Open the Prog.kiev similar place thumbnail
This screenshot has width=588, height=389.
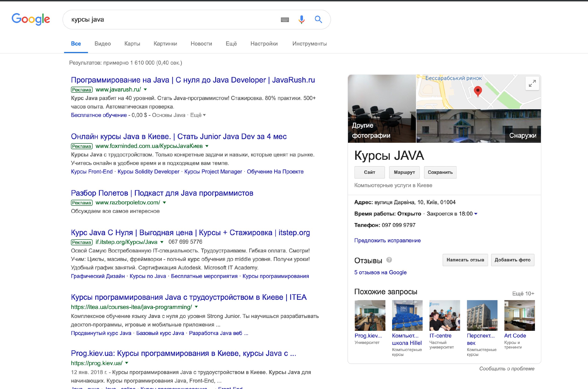pos(370,315)
